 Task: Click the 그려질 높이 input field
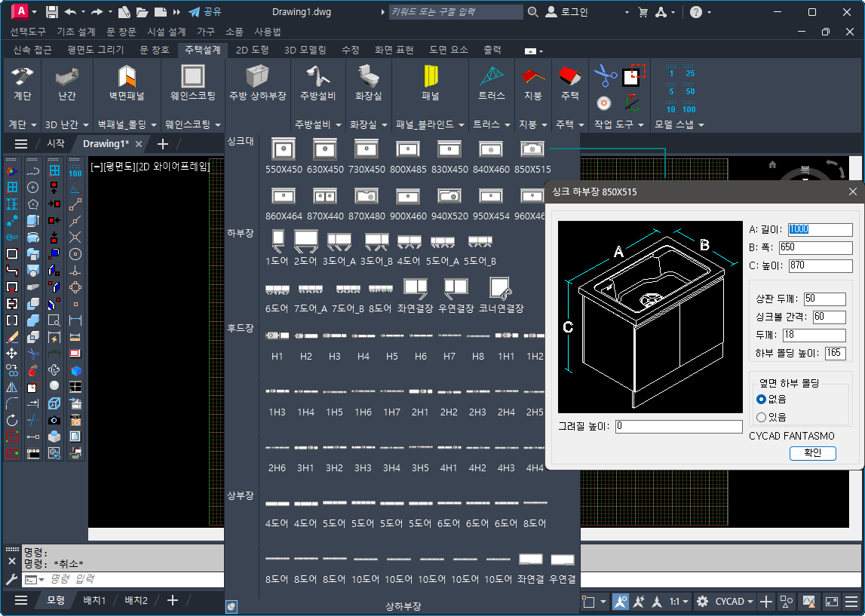click(x=679, y=427)
